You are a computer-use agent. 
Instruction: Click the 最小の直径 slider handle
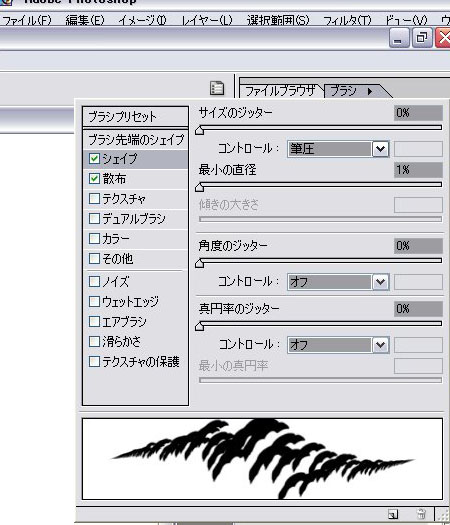(200, 187)
